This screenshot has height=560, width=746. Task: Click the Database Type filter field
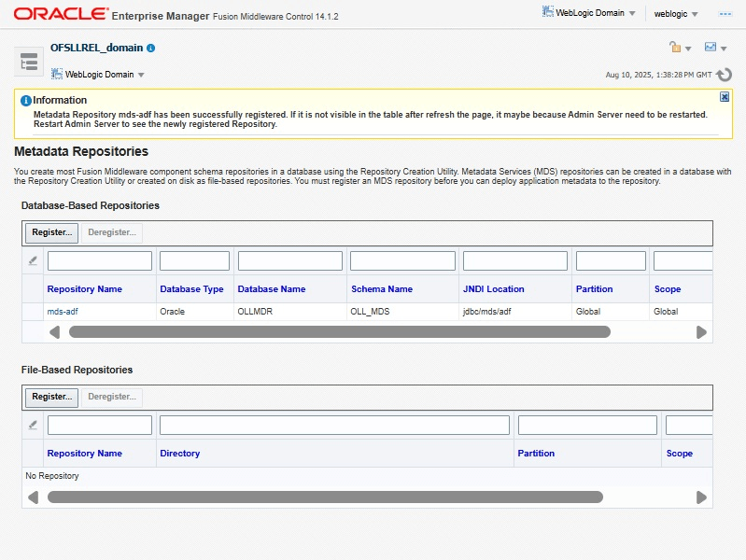[x=194, y=260]
